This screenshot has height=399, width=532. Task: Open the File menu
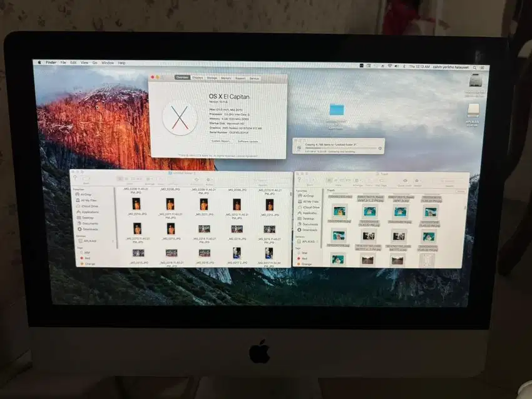click(63, 63)
